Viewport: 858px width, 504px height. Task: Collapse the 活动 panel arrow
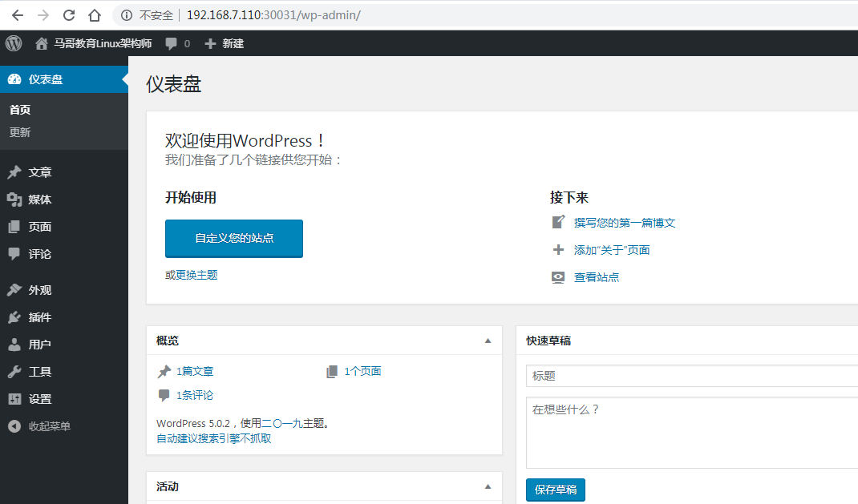click(x=488, y=486)
